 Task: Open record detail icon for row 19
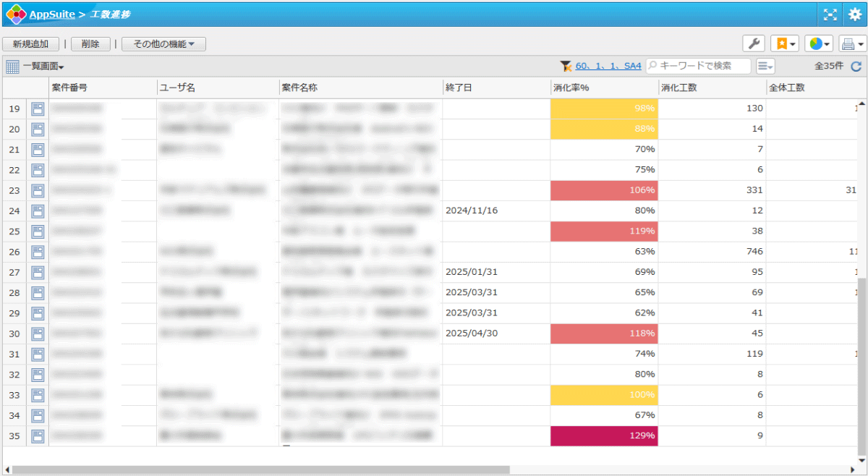(x=38, y=109)
